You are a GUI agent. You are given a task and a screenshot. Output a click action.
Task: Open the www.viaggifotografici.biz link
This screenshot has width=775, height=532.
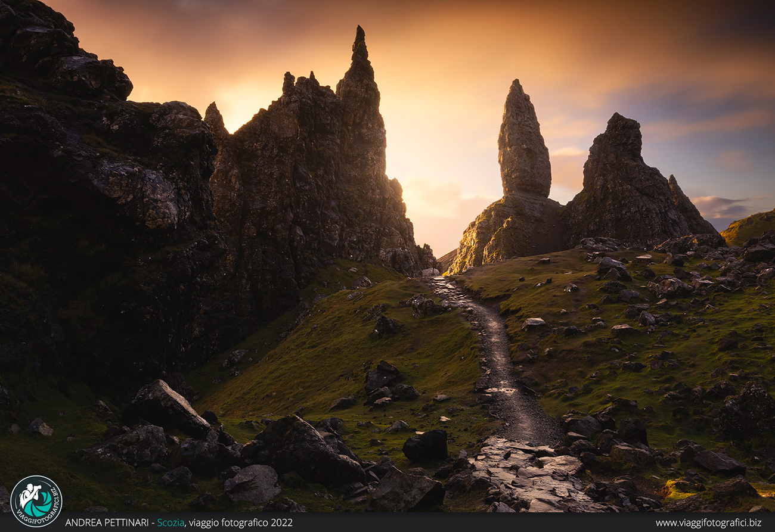pos(708,522)
